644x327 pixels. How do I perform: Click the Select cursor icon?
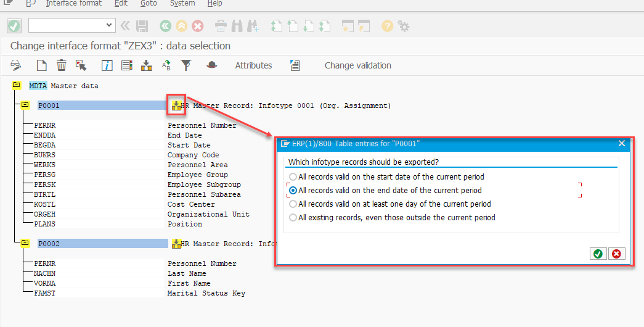(81, 65)
